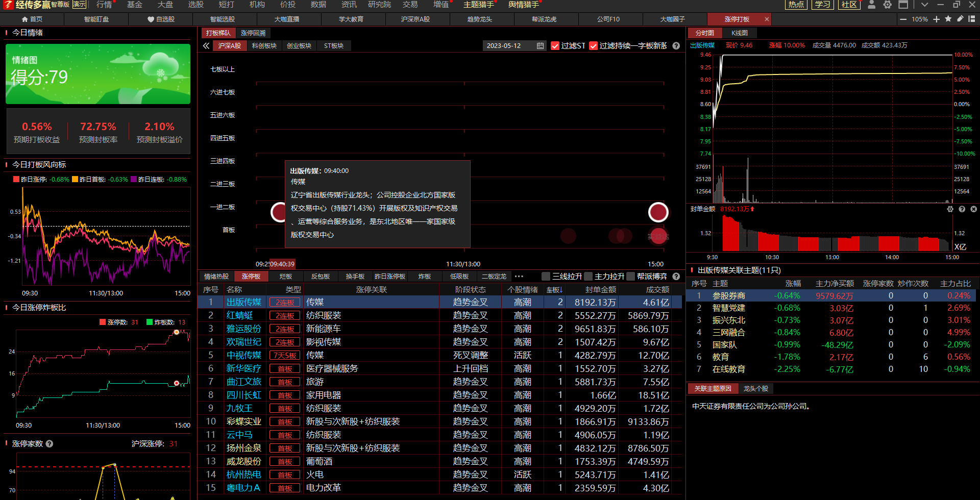
Task: Open the 舆情猎手 menu
Action: [524, 5]
